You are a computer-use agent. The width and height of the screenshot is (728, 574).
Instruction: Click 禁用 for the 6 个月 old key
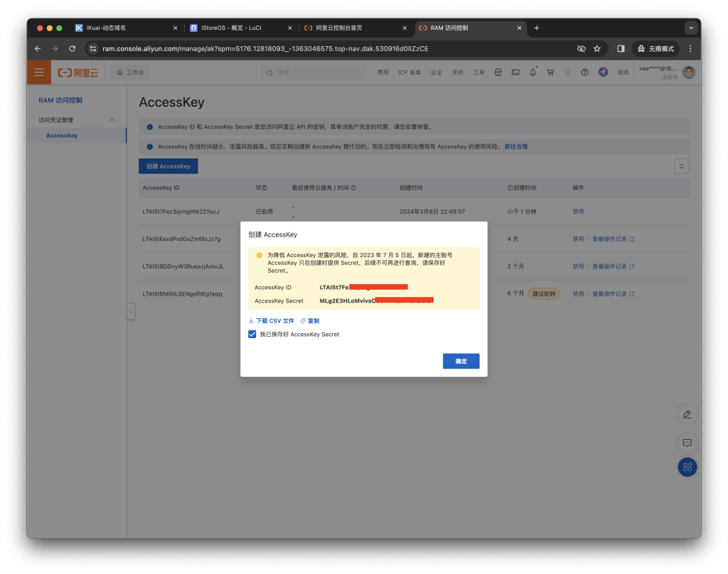click(578, 293)
